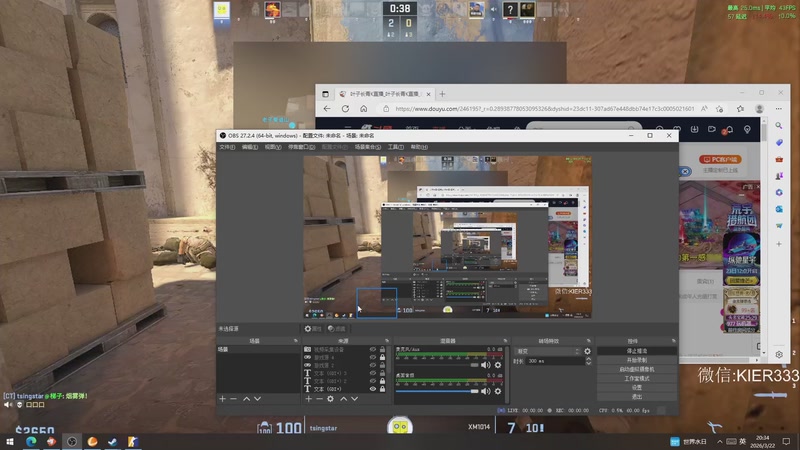This screenshot has height=450, width=800.
Task: Open the douyu download icon in header
Action: coord(694,130)
